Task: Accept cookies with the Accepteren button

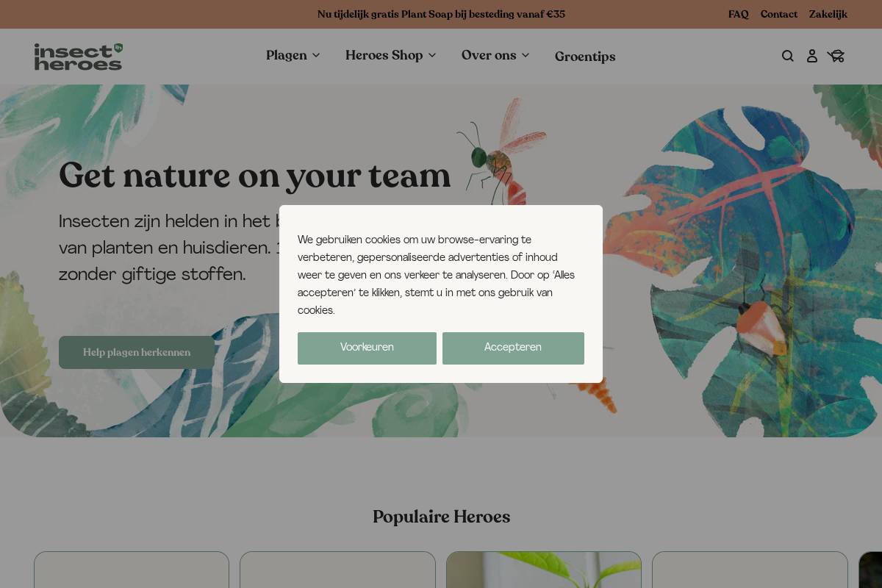Action: point(513,348)
